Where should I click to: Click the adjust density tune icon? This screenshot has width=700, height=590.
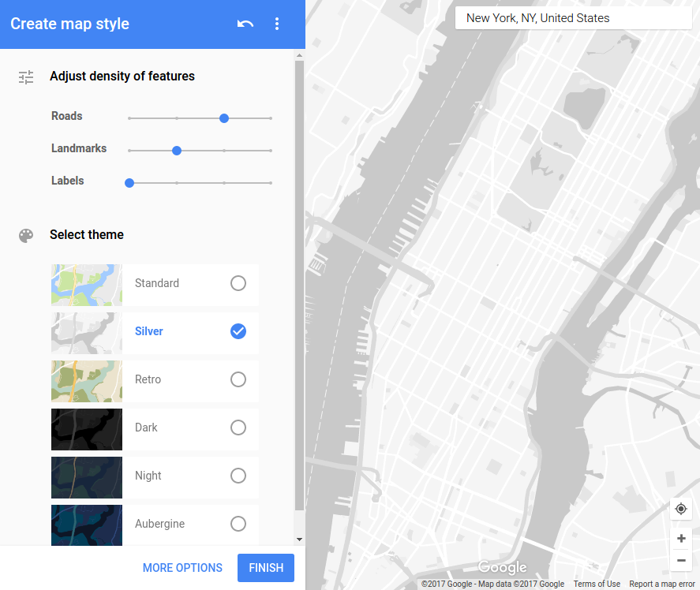point(26,77)
